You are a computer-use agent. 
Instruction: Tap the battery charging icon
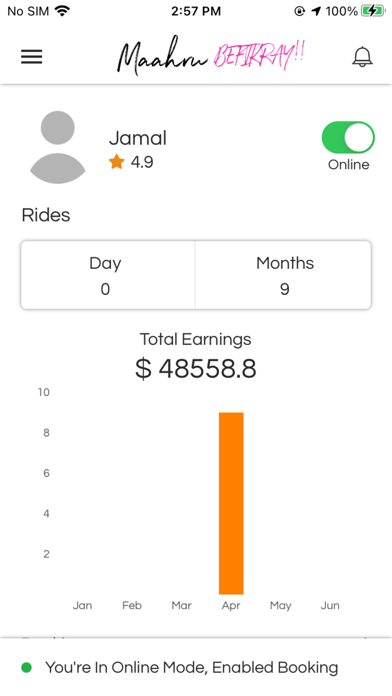(372, 11)
